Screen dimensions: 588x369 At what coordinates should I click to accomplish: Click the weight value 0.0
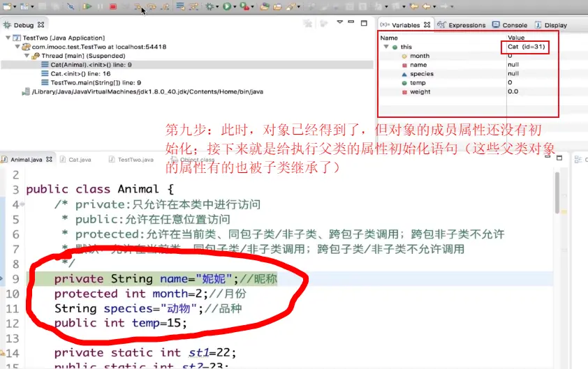click(513, 92)
